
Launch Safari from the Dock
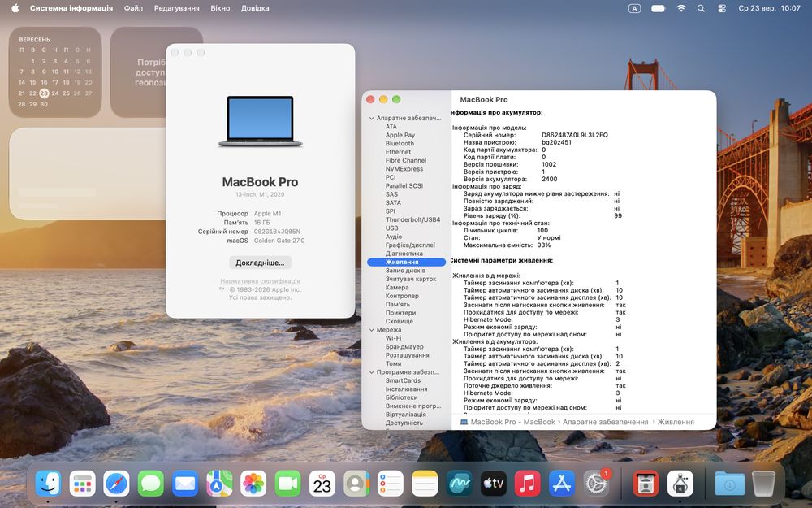click(x=116, y=484)
